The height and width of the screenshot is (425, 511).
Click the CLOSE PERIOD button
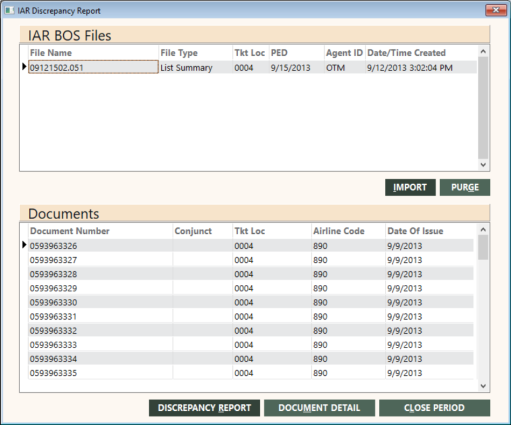(x=434, y=408)
